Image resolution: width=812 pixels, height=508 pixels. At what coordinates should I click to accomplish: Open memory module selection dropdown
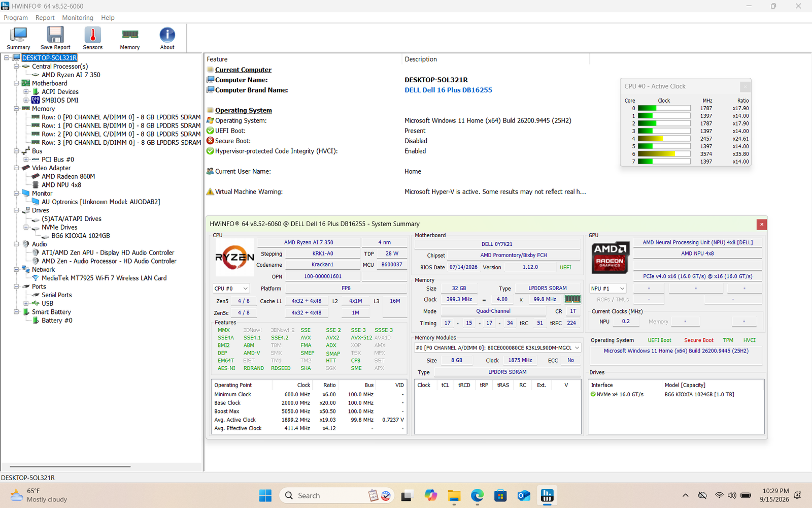pos(498,348)
